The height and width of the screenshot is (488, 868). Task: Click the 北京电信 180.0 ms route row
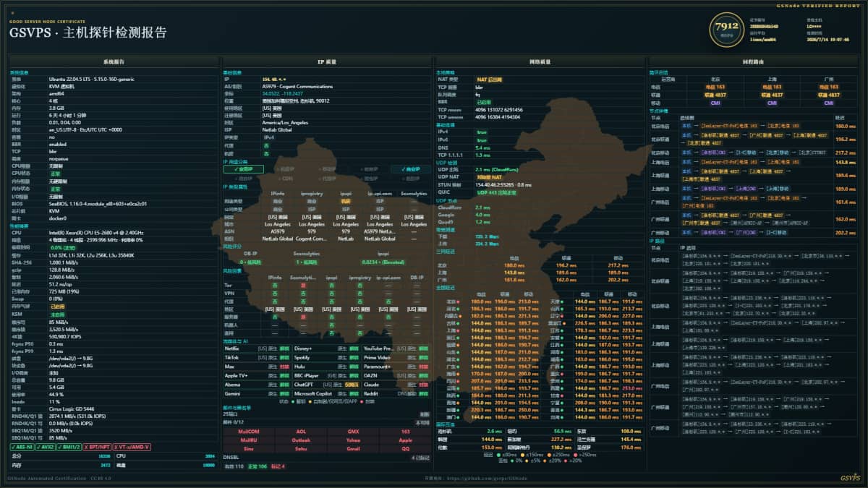[x=754, y=126]
